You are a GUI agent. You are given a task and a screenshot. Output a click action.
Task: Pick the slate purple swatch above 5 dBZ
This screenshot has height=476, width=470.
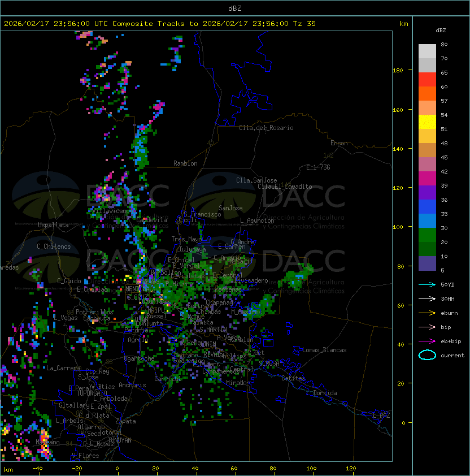coord(427,263)
